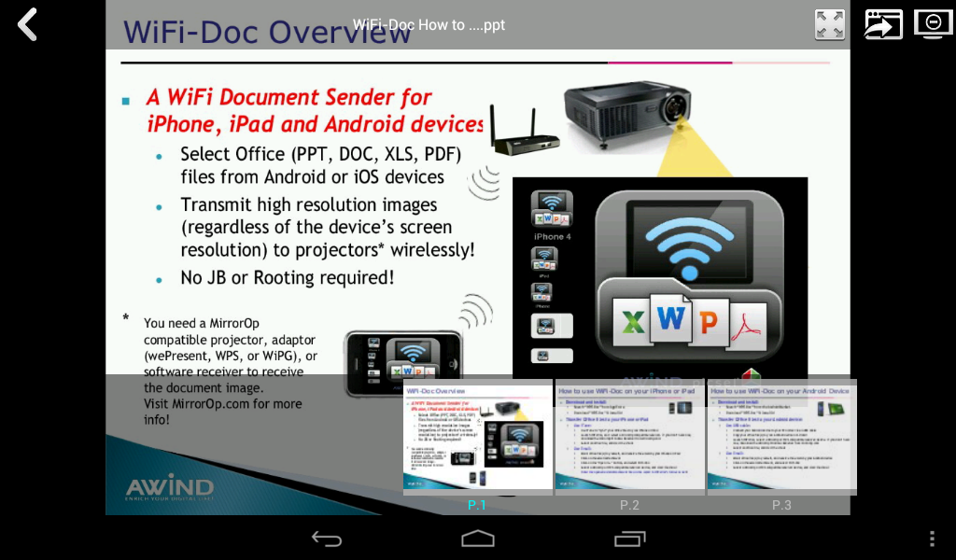Open the iPhone or iPad how-to thumbnail
This screenshot has height=560, width=956.
(630, 436)
